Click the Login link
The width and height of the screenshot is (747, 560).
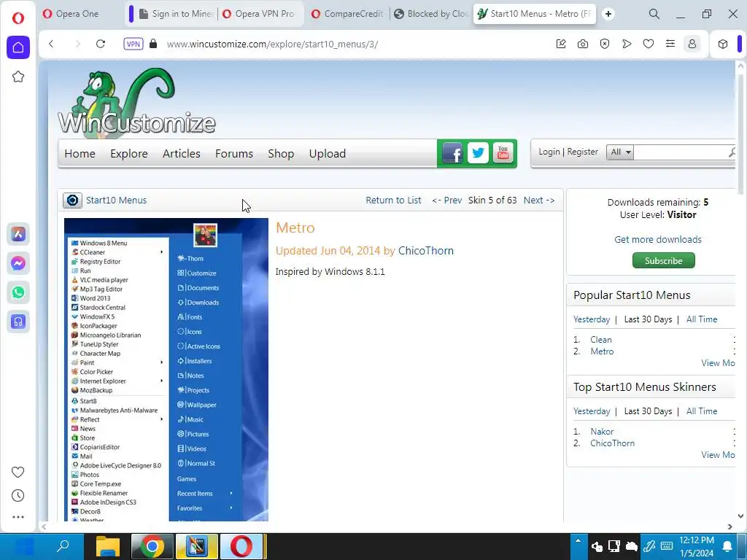pos(549,152)
